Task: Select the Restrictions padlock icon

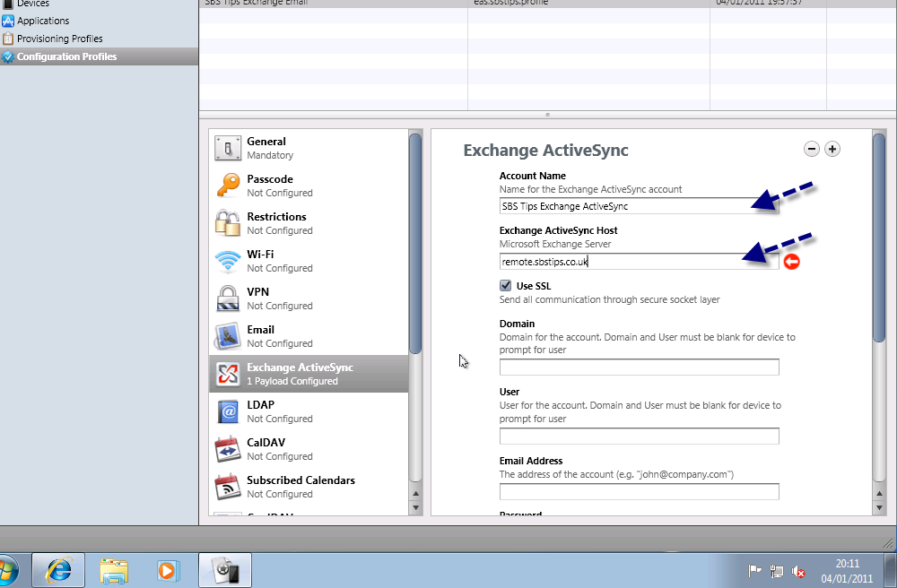Action: [228, 223]
